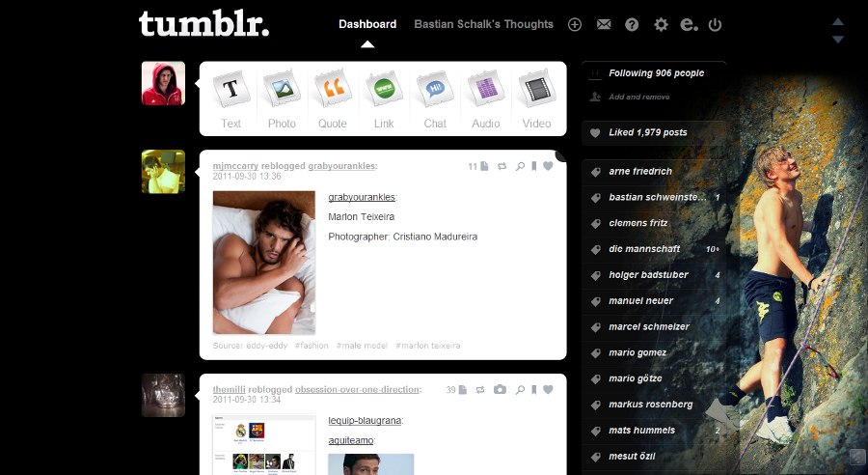Jump to next post with down arrow

(x=837, y=40)
